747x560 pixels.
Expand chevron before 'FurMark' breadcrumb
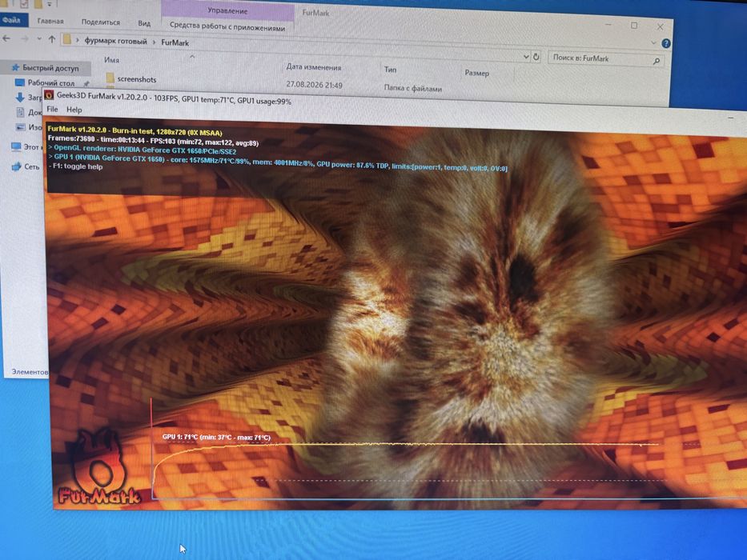154,42
